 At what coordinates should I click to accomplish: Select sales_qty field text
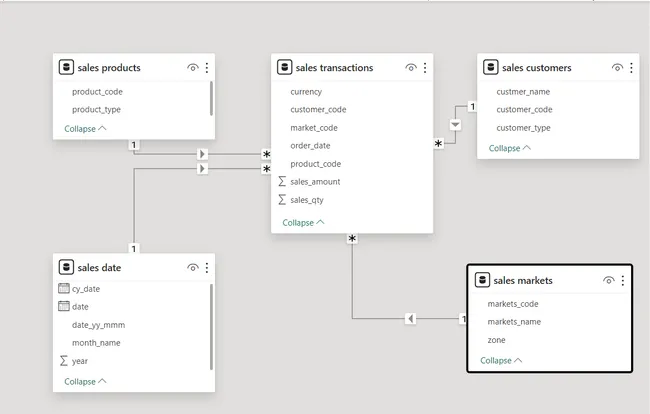point(307,200)
